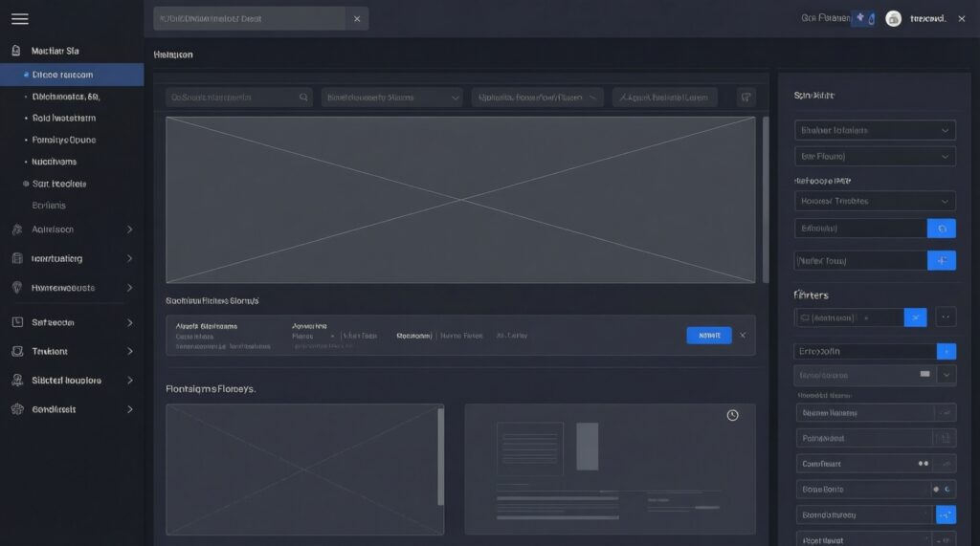
Task: Click the clock icon on the lower preview card
Action: pos(732,415)
